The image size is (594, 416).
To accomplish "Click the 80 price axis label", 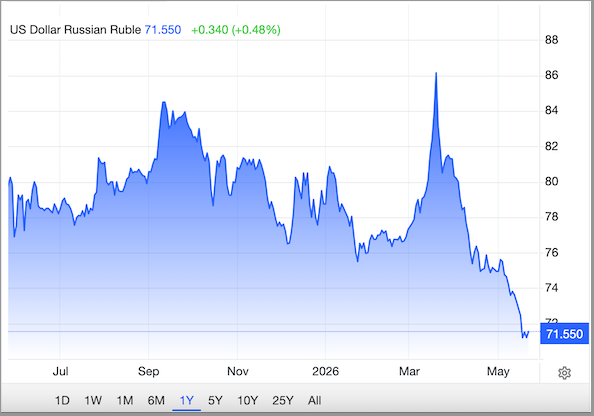I will pos(552,181).
